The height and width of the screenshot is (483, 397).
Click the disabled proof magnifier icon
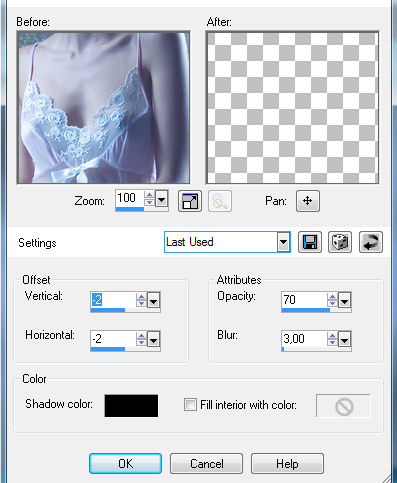220,201
